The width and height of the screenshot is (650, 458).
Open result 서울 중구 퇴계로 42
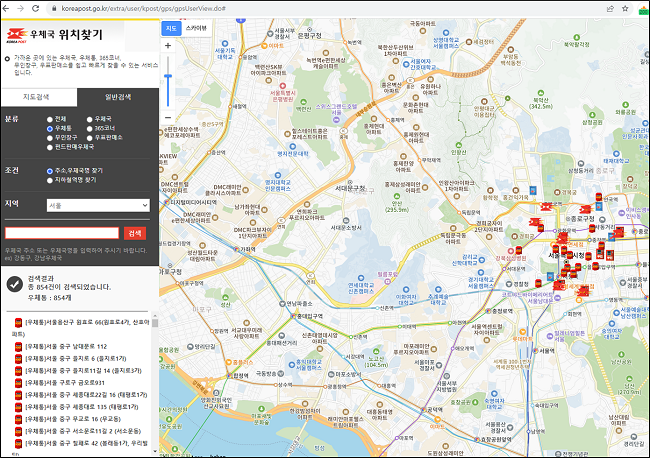tap(86, 443)
